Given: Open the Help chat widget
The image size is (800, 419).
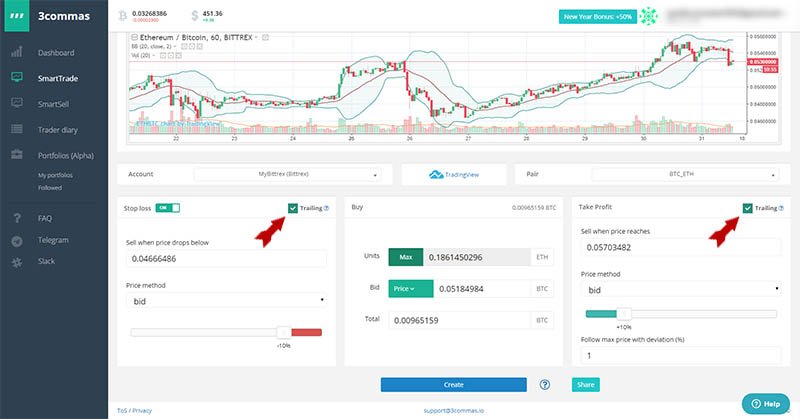Looking at the screenshot, I should (x=765, y=404).
